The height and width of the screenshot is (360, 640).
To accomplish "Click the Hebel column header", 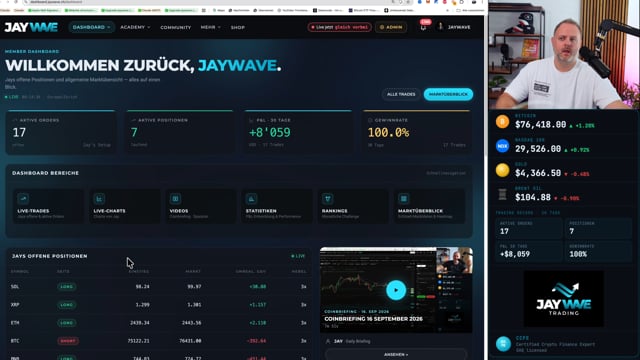I will tap(299, 271).
